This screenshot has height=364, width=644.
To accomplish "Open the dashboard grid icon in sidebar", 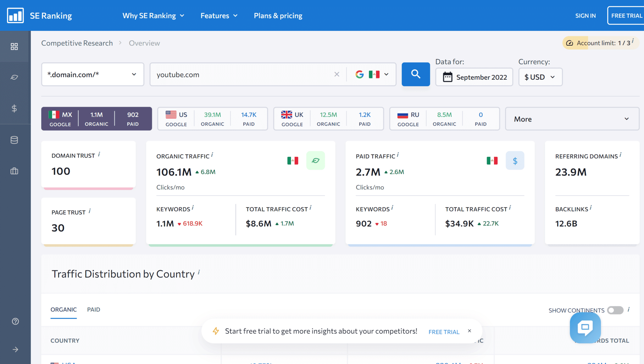I will (x=14, y=47).
